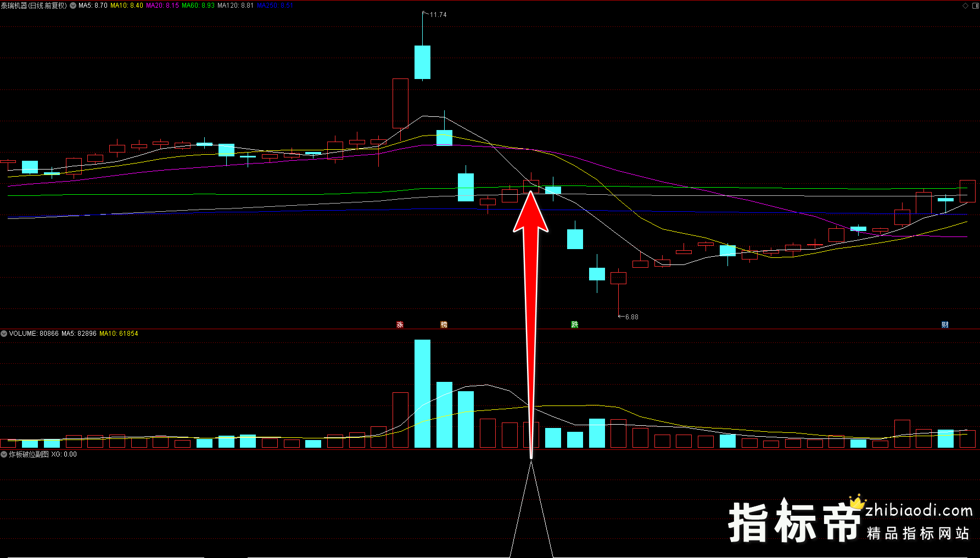Image resolution: width=980 pixels, height=558 pixels.
Task: Click the diamond icon at top right
Action: pos(966,5)
